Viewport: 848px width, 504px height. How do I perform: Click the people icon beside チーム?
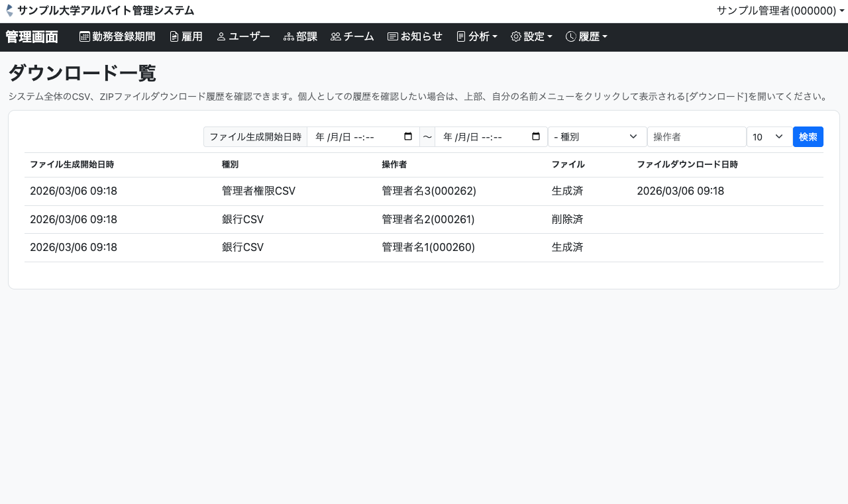(335, 37)
